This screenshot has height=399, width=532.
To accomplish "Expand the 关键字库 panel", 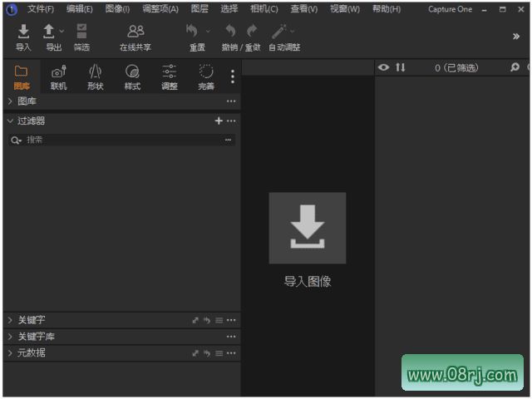I will (x=10, y=337).
